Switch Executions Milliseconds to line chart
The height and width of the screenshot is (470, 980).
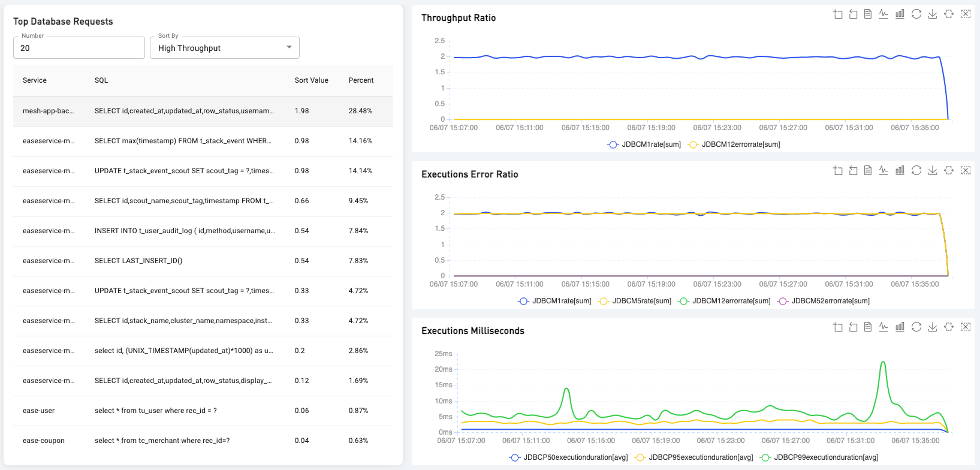[x=883, y=327]
